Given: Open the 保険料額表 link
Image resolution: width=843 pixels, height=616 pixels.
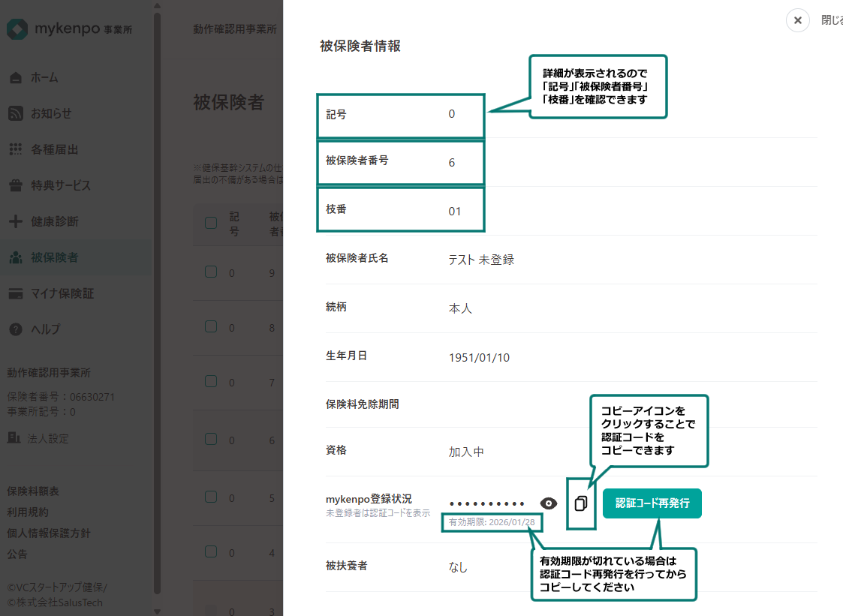Looking at the screenshot, I should point(33,491).
